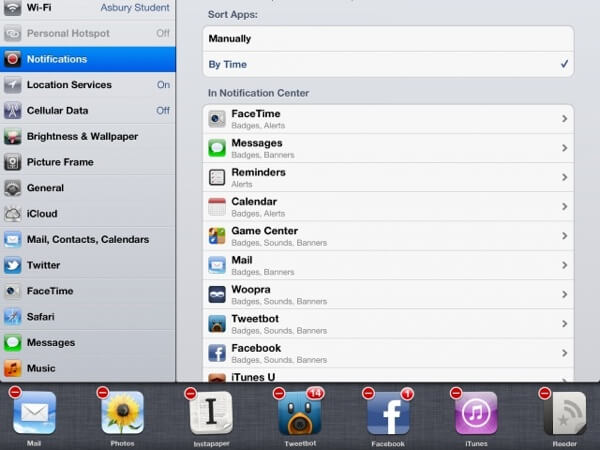Open Picture Frame settings

tap(88, 162)
